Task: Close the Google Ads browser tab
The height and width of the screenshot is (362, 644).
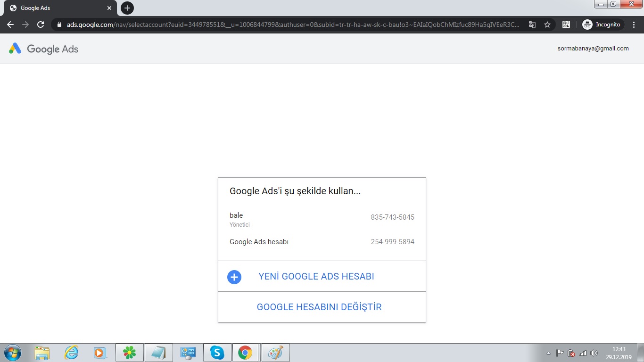Action: pyautogui.click(x=110, y=8)
